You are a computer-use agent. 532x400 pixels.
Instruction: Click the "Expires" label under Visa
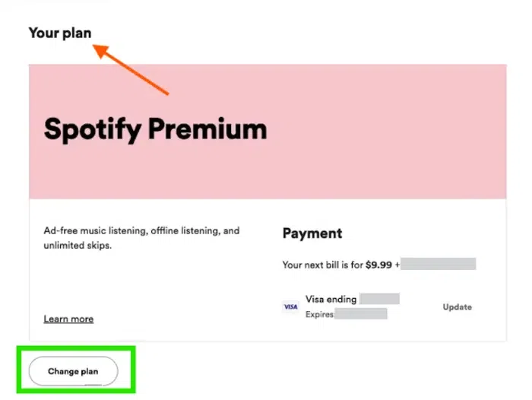tap(319, 313)
